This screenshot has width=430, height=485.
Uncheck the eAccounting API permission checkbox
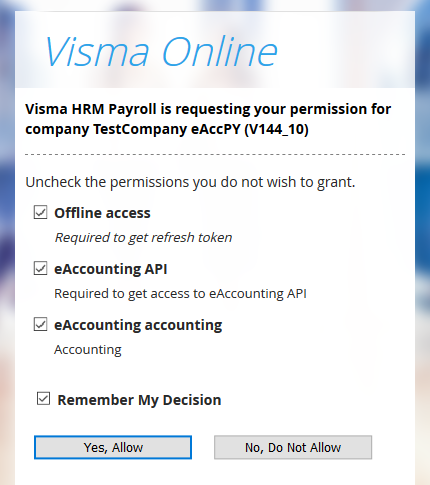pos(40,268)
